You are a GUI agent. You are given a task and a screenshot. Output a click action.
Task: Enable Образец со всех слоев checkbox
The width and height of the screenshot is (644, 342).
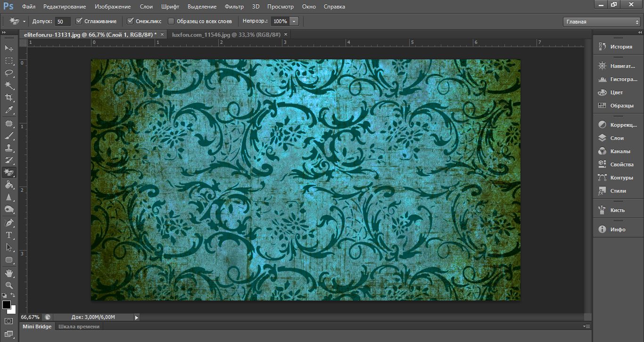171,21
